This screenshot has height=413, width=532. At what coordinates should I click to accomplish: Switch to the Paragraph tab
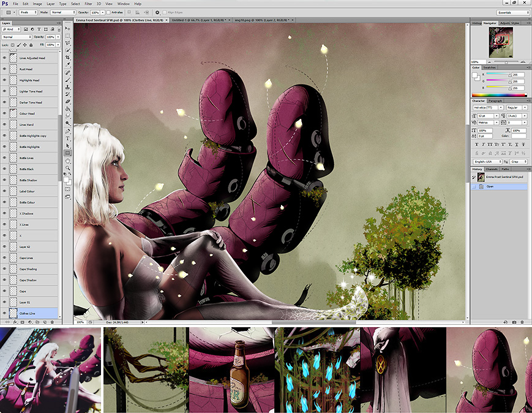click(x=495, y=101)
